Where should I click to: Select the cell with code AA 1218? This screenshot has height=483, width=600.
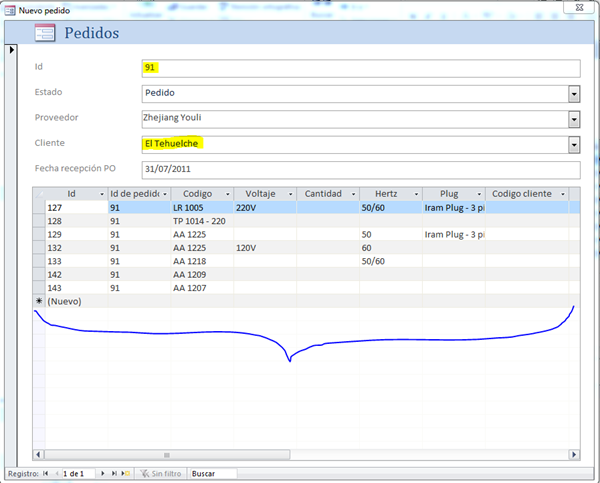click(x=200, y=260)
